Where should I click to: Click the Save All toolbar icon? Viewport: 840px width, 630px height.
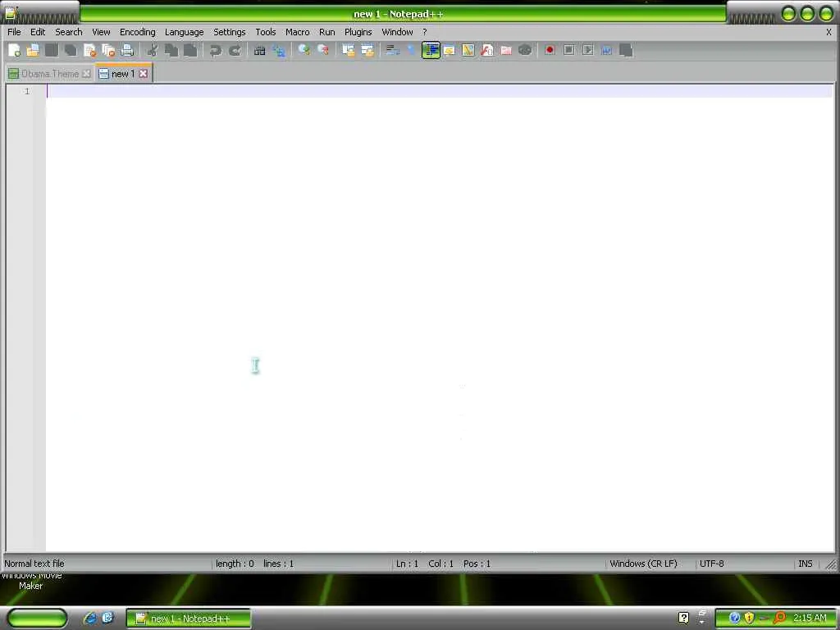71,50
